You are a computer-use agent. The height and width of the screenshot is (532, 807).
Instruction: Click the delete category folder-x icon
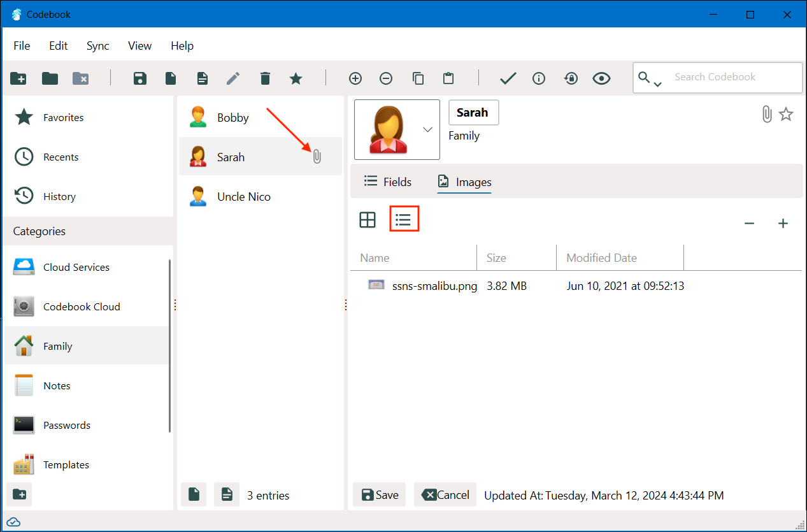pos(81,78)
